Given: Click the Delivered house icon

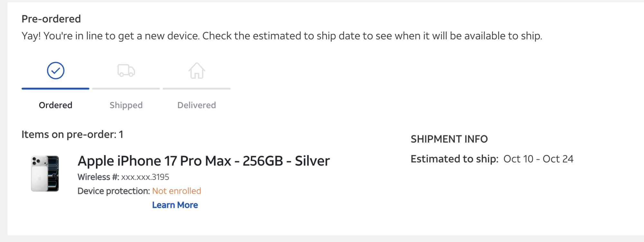Looking at the screenshot, I should [x=197, y=70].
